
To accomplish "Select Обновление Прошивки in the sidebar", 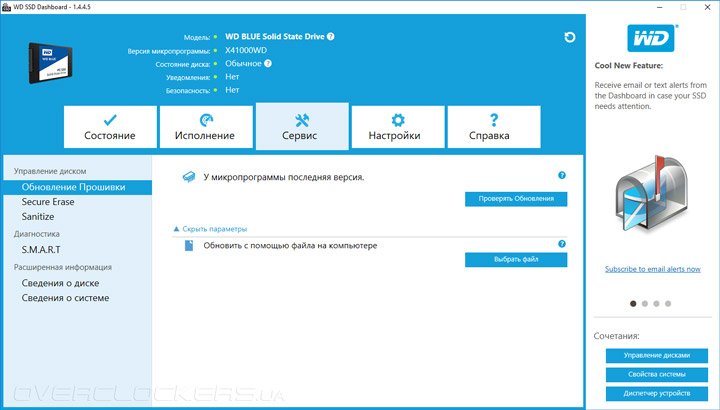I will click(78, 187).
